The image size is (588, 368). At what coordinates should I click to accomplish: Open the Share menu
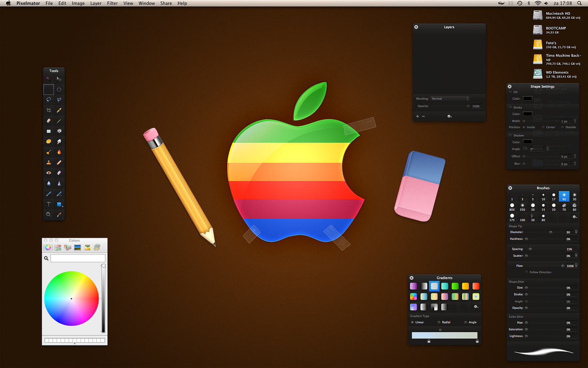click(166, 3)
